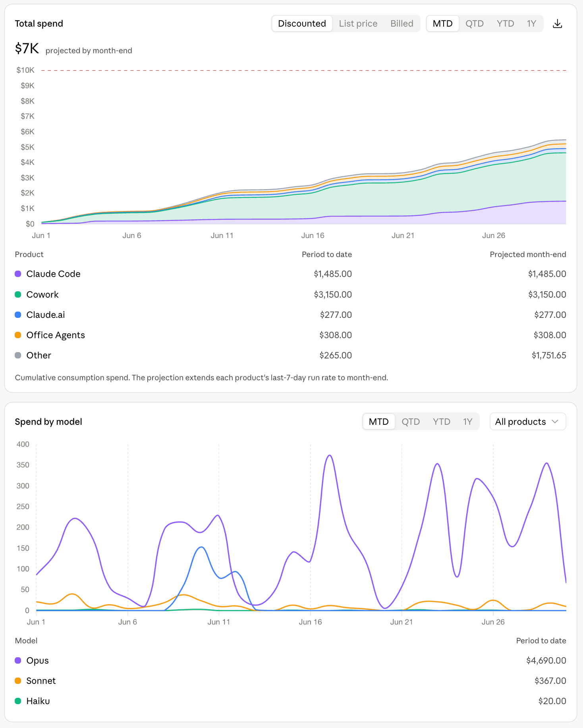
Task: Click the Opus model label
Action: point(38,660)
